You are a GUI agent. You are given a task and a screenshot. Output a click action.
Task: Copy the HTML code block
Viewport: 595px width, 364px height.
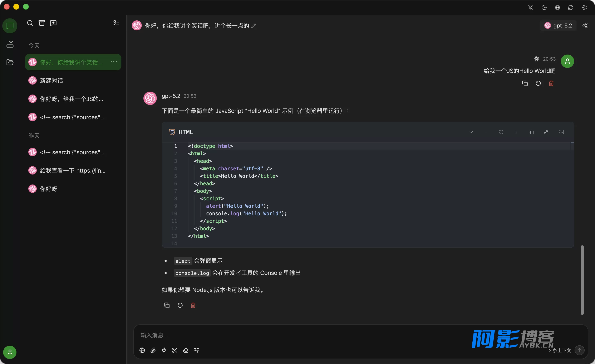coord(531,132)
